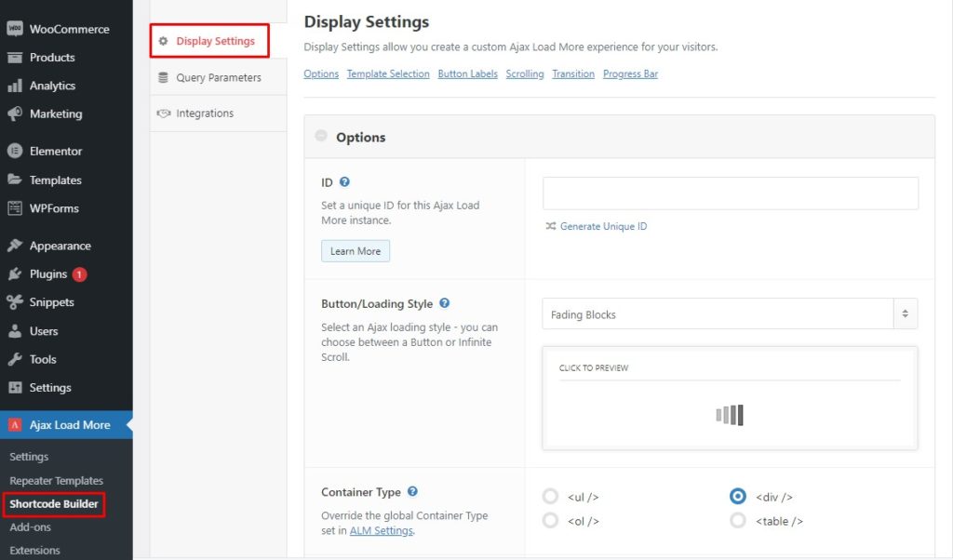This screenshot has width=953, height=560.
Task: Open the Fading Blocks style dropdown
Action: click(x=730, y=314)
